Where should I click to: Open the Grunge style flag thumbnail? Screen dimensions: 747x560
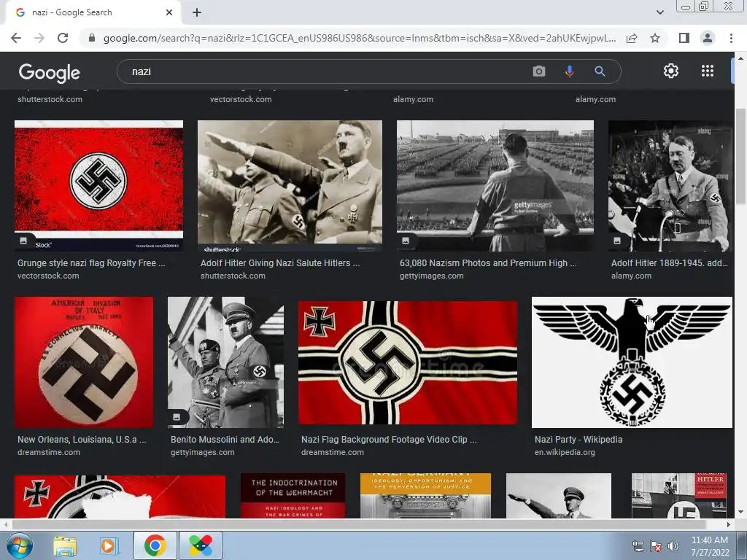[98, 185]
